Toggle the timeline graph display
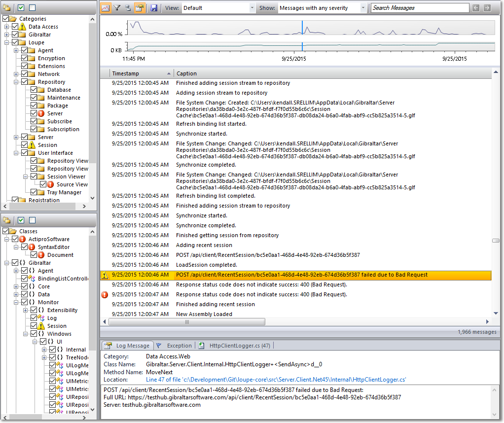Image resolution: width=504 pixels, height=423 pixels. 106,7
